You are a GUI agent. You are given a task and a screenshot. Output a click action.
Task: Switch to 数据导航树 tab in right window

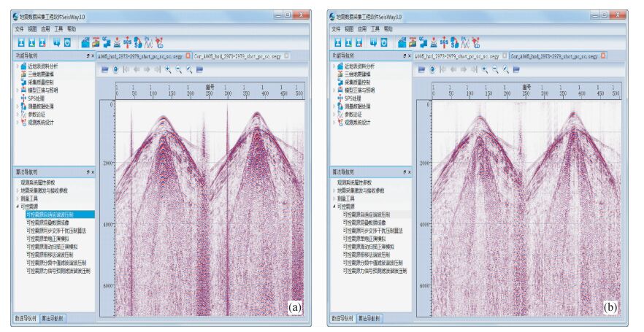(342, 319)
